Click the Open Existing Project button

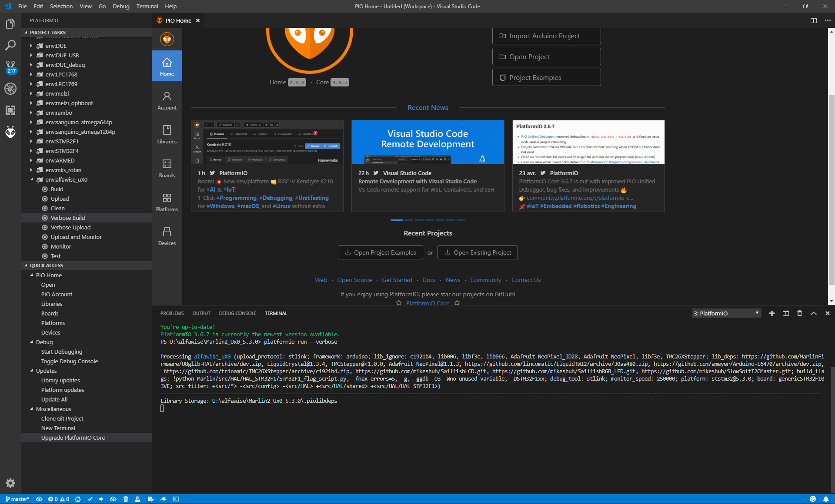click(478, 252)
